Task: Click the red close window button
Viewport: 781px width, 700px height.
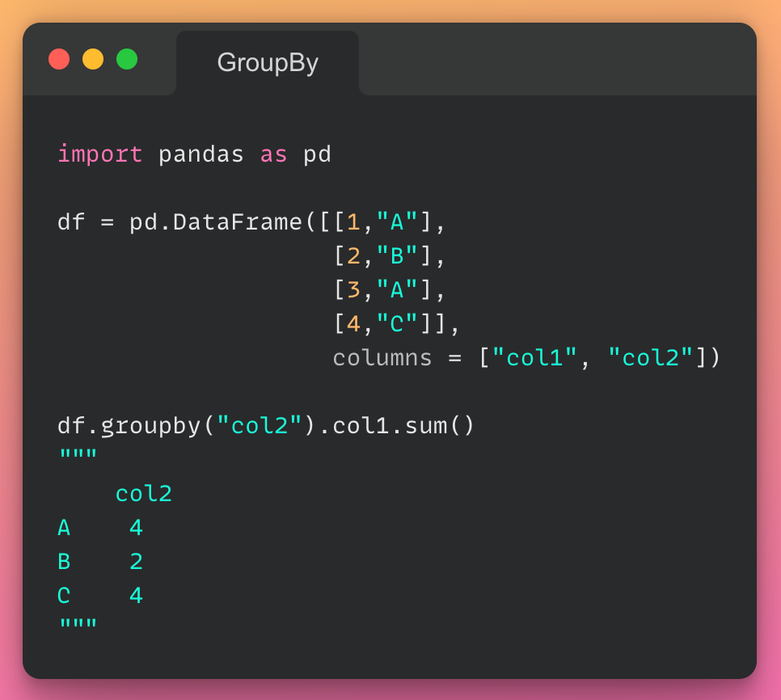Action: (x=59, y=59)
